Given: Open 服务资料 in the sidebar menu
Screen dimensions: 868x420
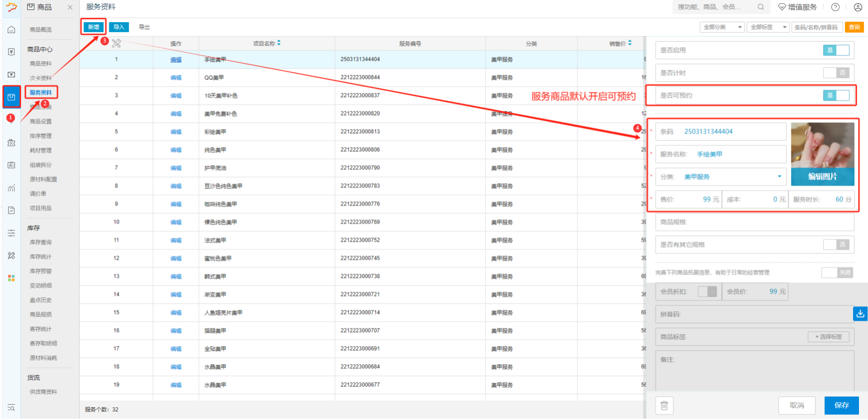Looking at the screenshot, I should (41, 93).
